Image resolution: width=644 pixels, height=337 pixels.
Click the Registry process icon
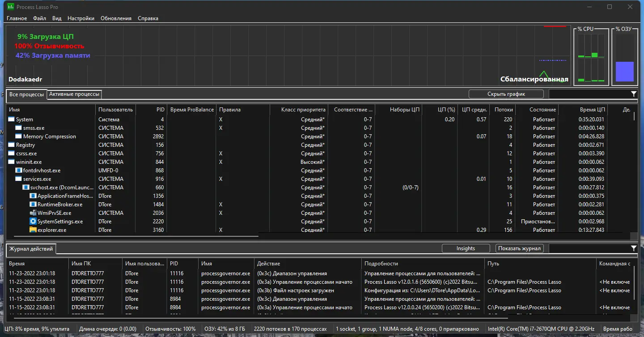click(x=11, y=145)
